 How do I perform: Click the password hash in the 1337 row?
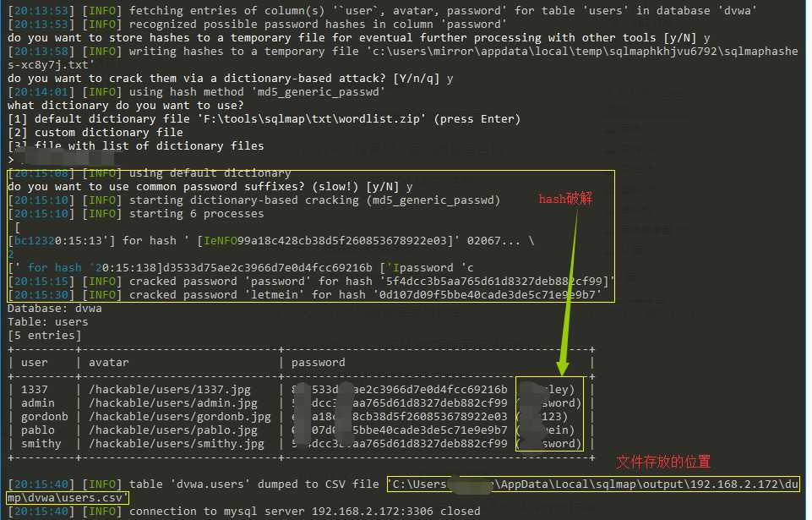(x=400, y=389)
